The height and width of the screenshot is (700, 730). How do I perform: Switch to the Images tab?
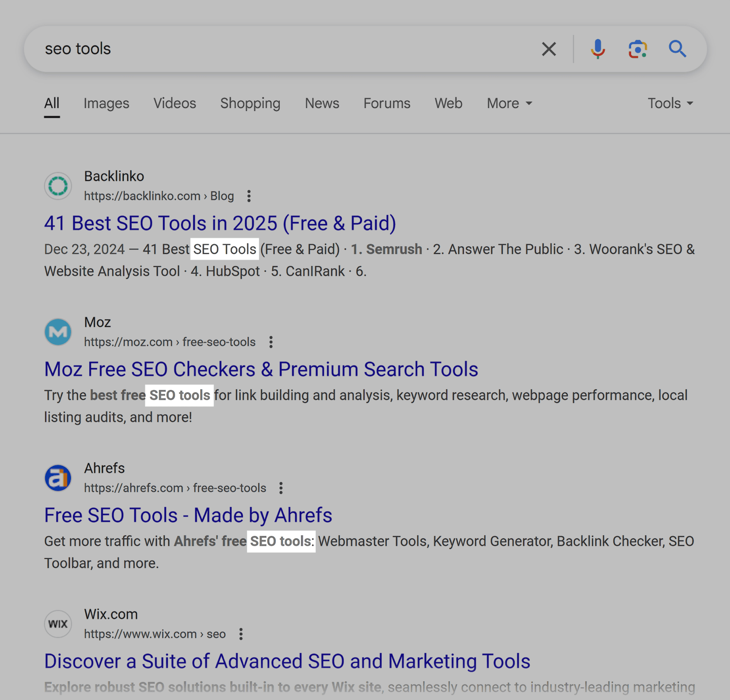(106, 103)
